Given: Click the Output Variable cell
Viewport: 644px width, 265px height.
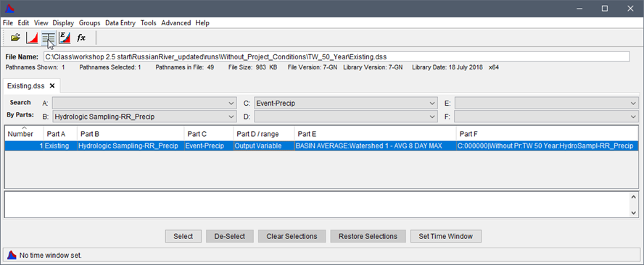Looking at the screenshot, I should [x=264, y=146].
